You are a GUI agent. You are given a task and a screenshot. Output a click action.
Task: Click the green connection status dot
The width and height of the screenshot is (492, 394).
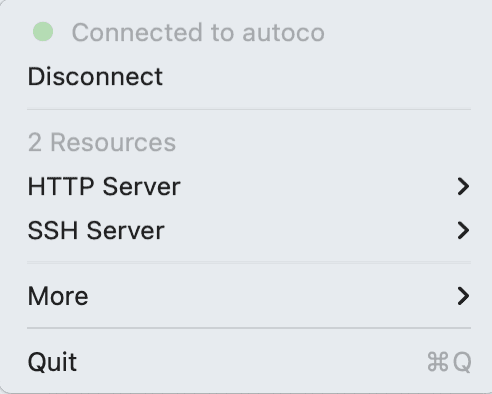[x=43, y=32]
